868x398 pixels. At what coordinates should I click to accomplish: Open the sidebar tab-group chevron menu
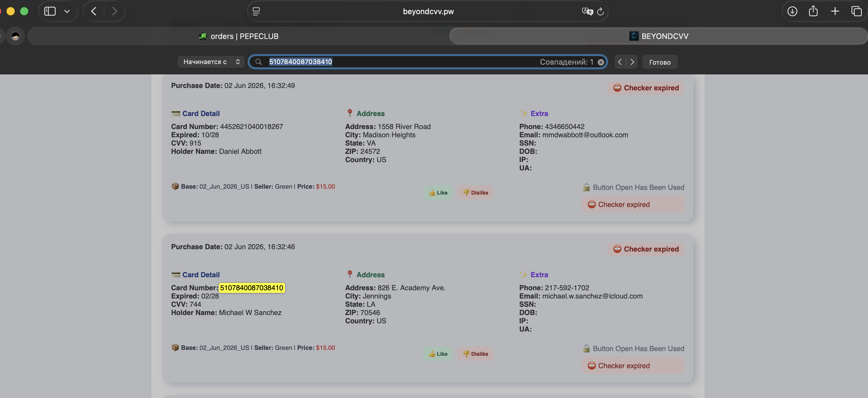[67, 11]
